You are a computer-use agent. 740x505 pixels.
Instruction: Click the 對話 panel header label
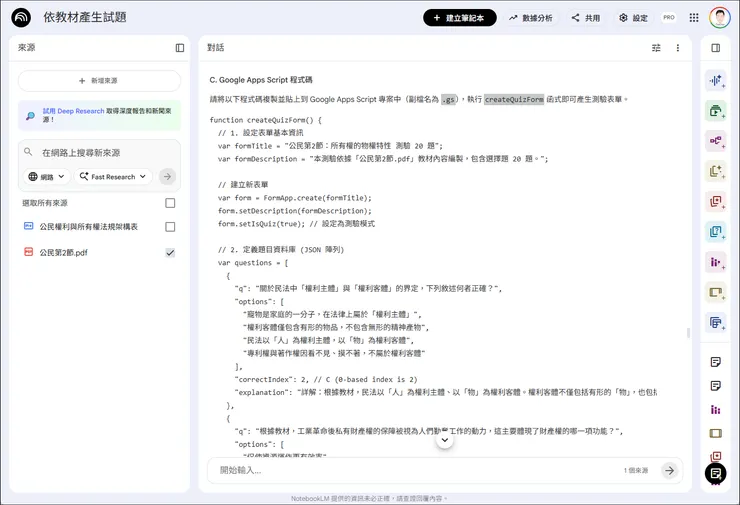[216, 48]
